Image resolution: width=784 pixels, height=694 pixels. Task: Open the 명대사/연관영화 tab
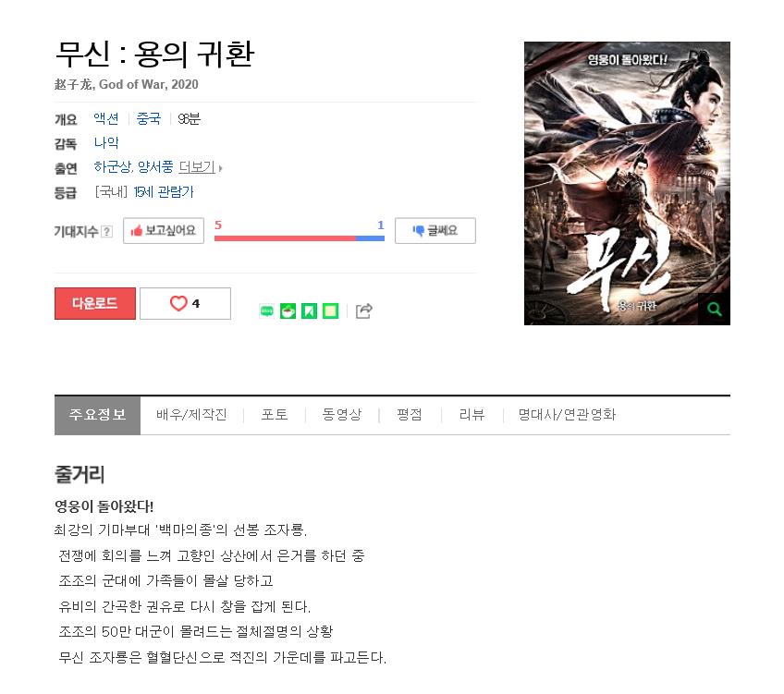[x=567, y=415]
